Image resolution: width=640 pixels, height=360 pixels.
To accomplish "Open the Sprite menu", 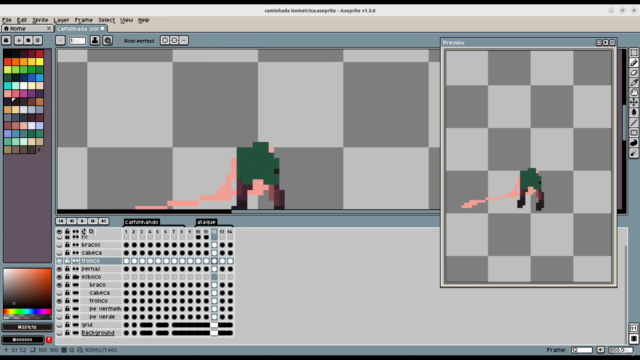I will click(40, 20).
